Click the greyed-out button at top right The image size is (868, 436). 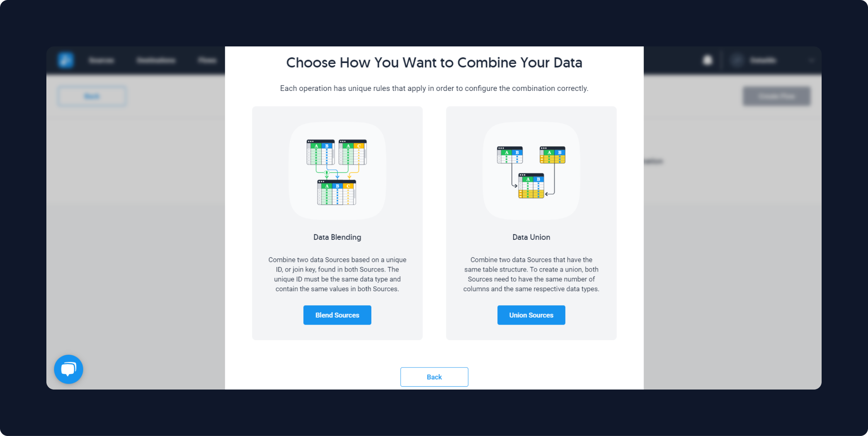pyautogui.click(x=776, y=96)
